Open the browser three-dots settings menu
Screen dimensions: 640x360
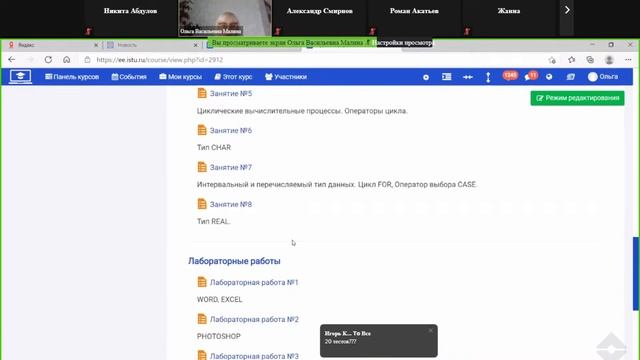click(628, 60)
